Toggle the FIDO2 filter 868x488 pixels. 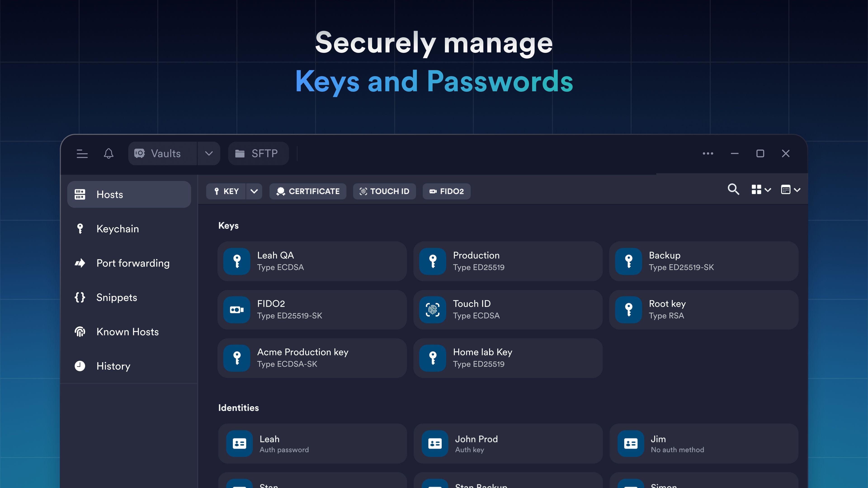click(446, 191)
